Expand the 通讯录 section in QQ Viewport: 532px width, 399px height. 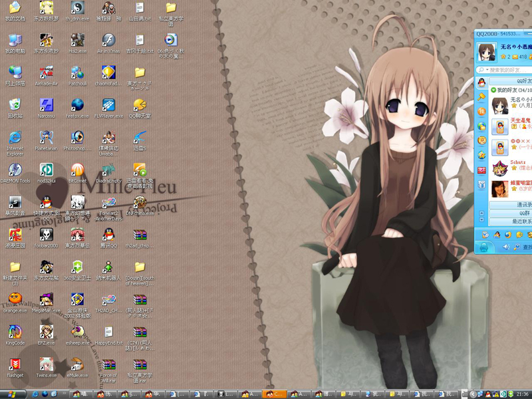tap(511, 205)
